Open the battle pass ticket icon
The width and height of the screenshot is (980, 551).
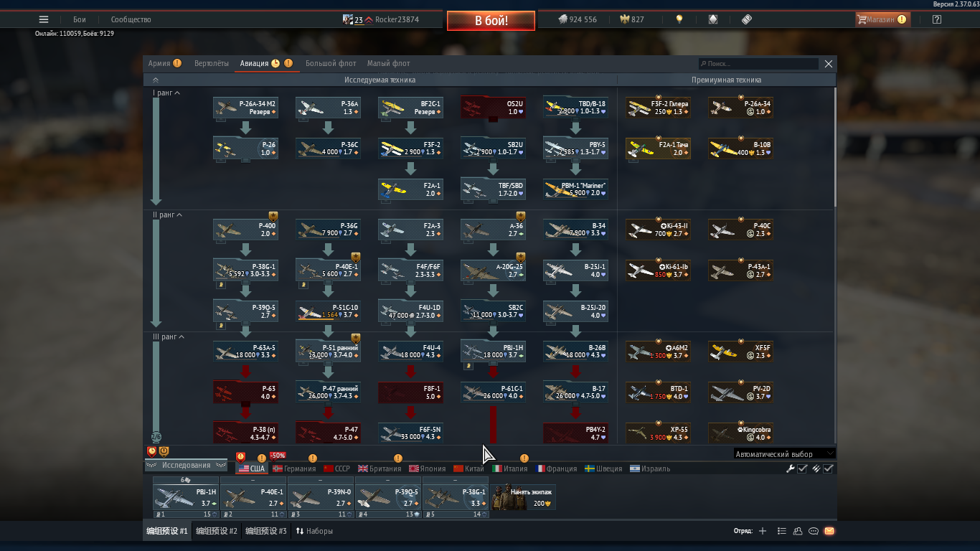(747, 19)
